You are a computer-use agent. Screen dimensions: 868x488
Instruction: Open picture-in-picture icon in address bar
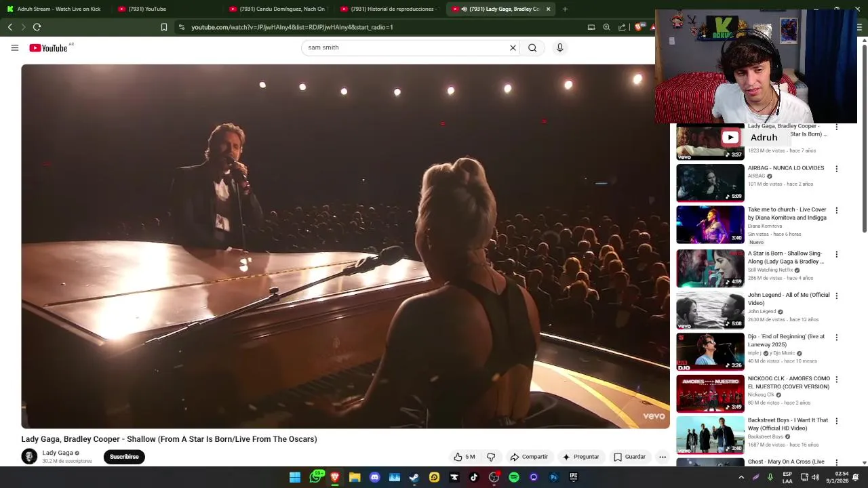point(591,27)
